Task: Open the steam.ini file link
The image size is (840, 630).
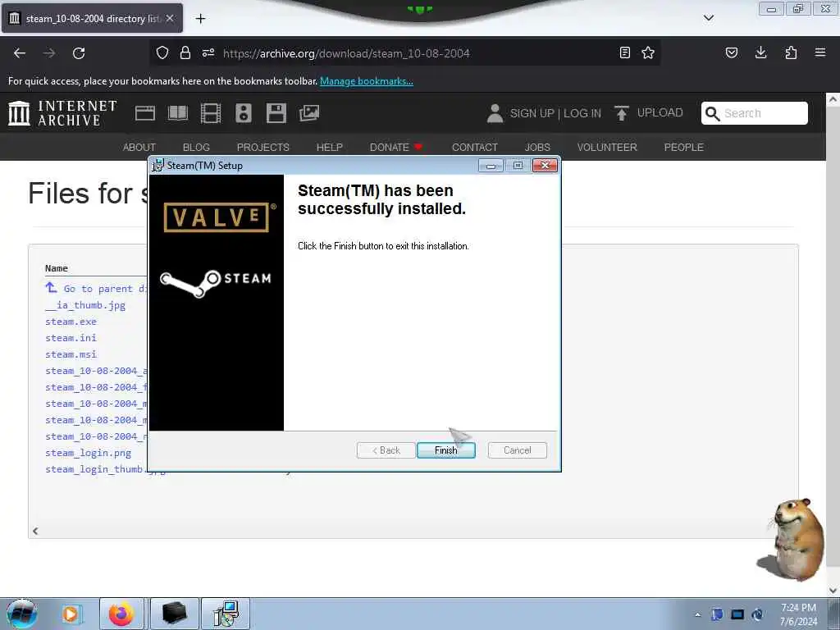Action: click(71, 338)
